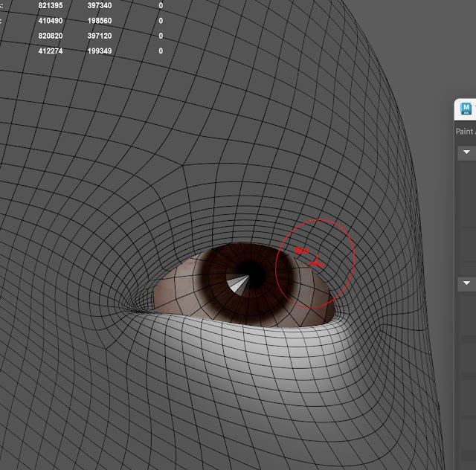Click the 0 value in the 821395 row
This screenshot has width=476, height=470.
(x=161, y=5)
